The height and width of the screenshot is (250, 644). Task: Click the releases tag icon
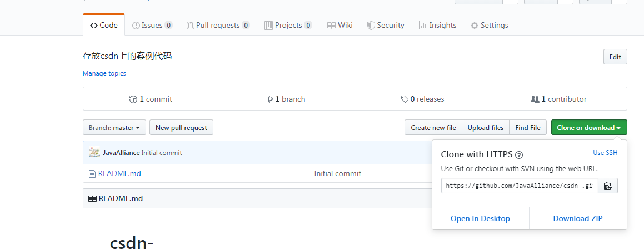pyautogui.click(x=405, y=99)
